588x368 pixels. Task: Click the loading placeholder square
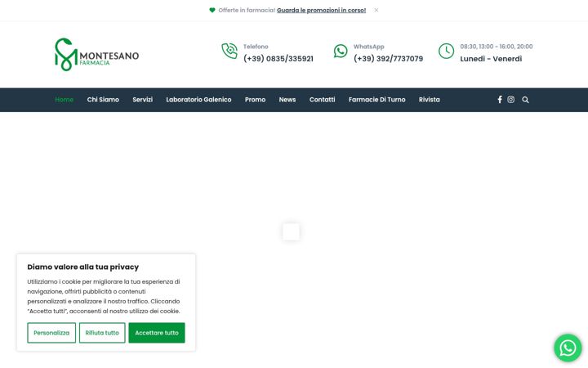tap(291, 231)
